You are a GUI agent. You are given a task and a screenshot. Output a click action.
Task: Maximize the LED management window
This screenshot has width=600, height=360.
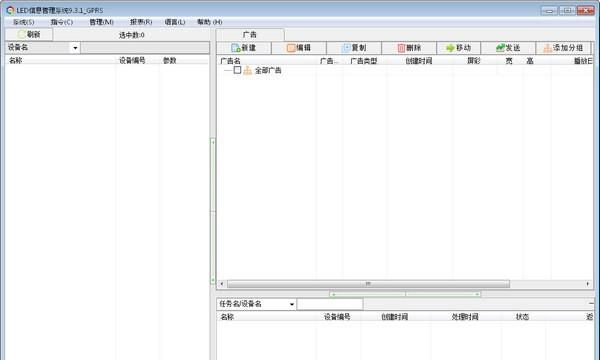point(567,11)
